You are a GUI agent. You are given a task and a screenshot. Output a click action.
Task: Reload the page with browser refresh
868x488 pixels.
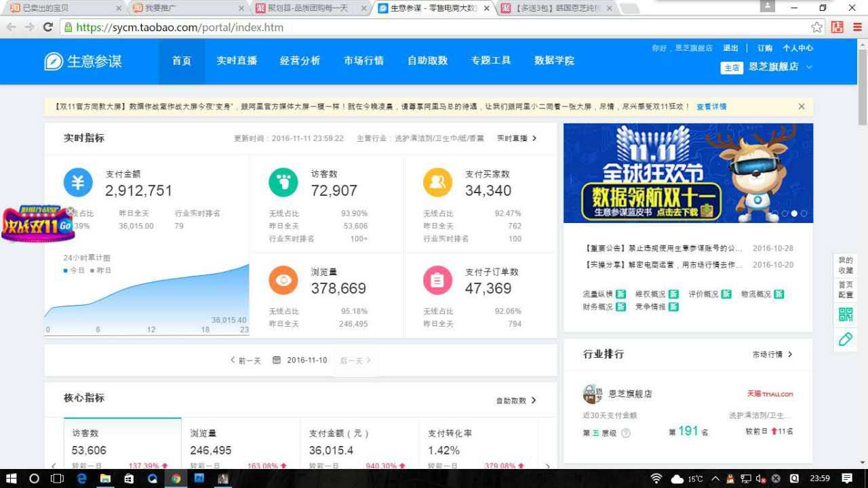(x=47, y=27)
